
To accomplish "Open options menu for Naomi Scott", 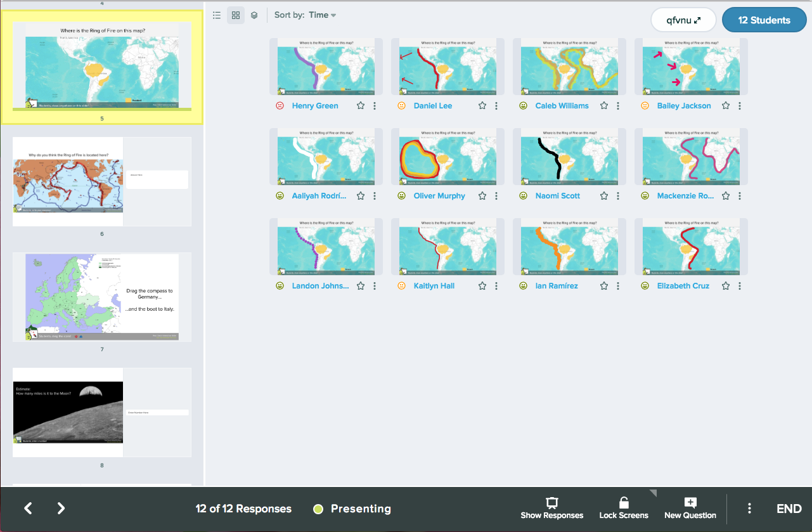I will tap(618, 195).
